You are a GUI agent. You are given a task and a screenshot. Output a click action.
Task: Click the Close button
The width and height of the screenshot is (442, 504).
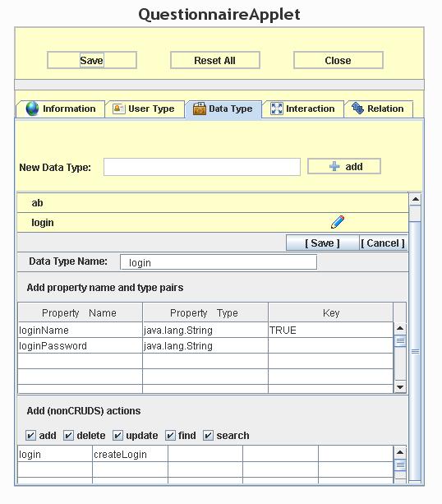point(338,60)
